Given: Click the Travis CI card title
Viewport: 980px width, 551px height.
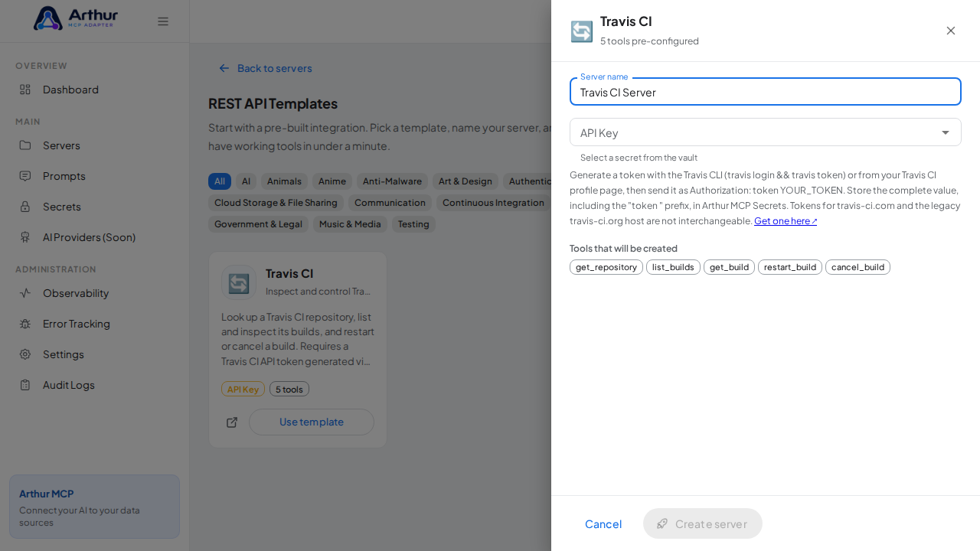Looking at the screenshot, I should point(289,273).
